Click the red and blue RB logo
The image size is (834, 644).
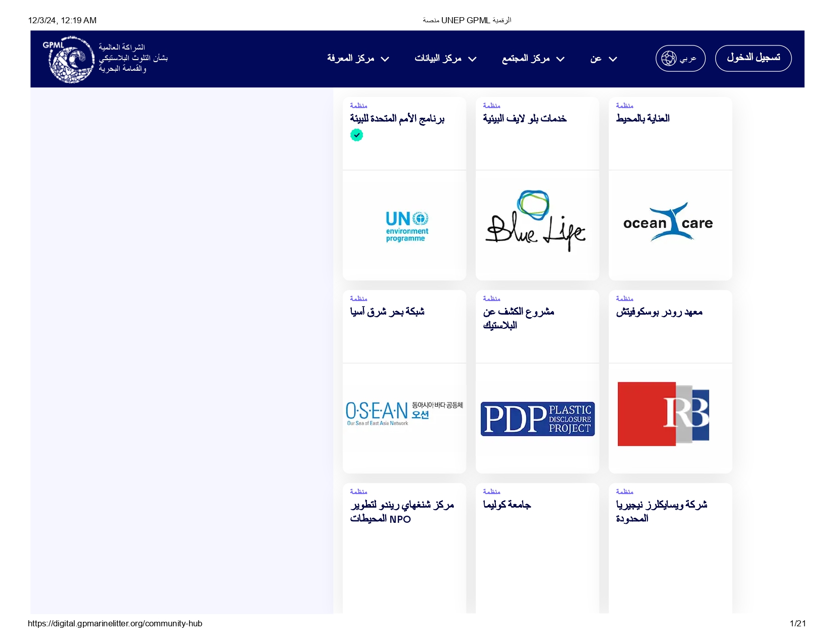pos(664,414)
